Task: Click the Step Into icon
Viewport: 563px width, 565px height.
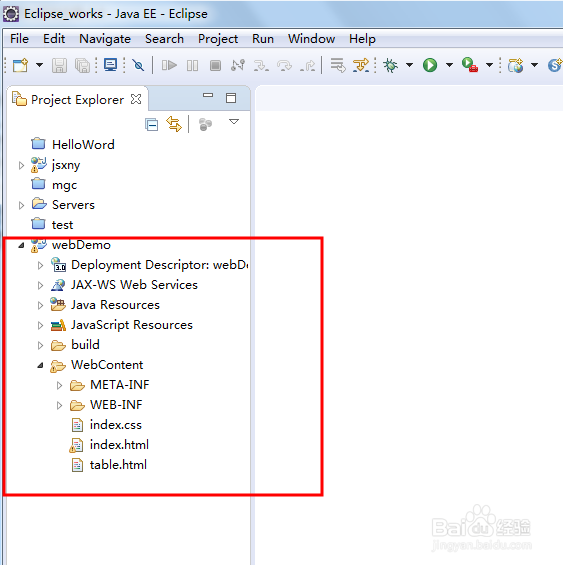Action: click(x=261, y=66)
